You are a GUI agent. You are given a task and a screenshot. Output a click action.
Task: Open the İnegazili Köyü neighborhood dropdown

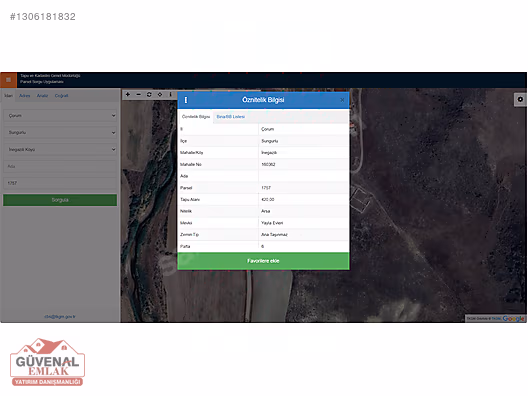tap(60, 149)
